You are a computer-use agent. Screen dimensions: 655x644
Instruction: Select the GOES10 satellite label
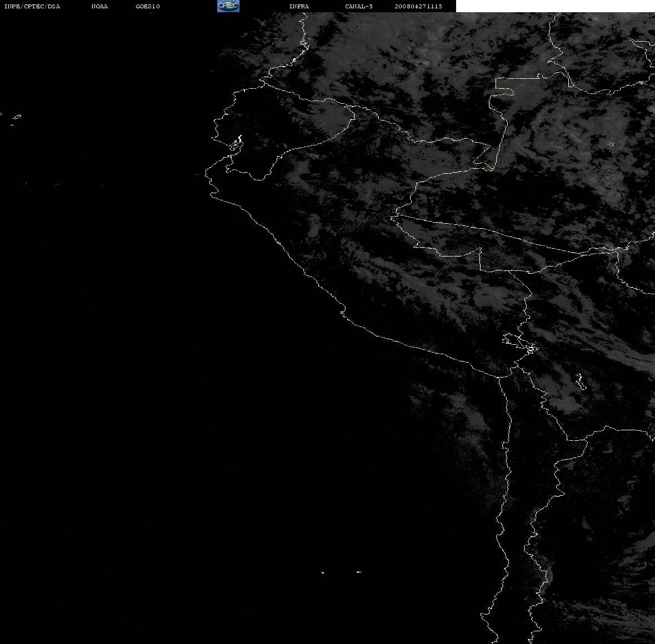[x=148, y=6]
